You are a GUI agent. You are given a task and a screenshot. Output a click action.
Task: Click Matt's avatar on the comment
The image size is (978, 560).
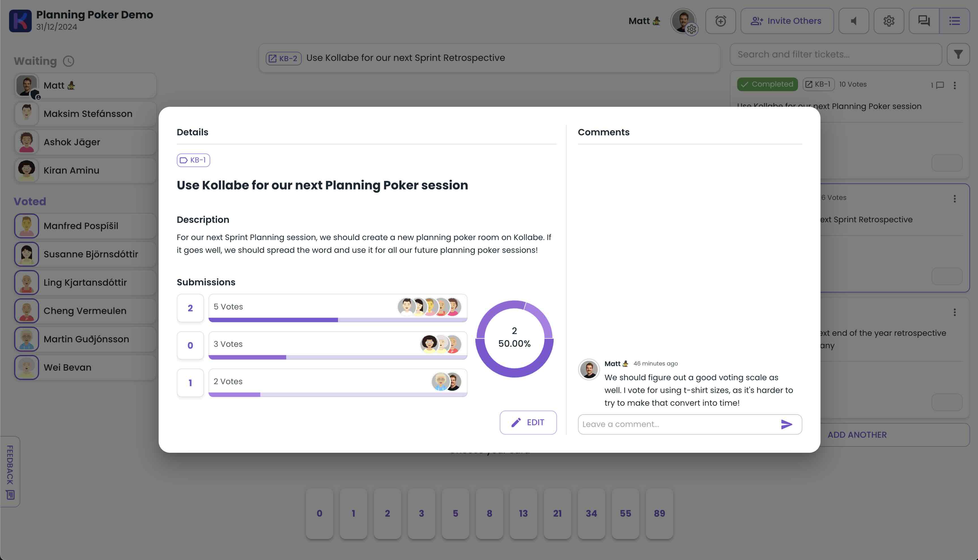[x=589, y=369]
